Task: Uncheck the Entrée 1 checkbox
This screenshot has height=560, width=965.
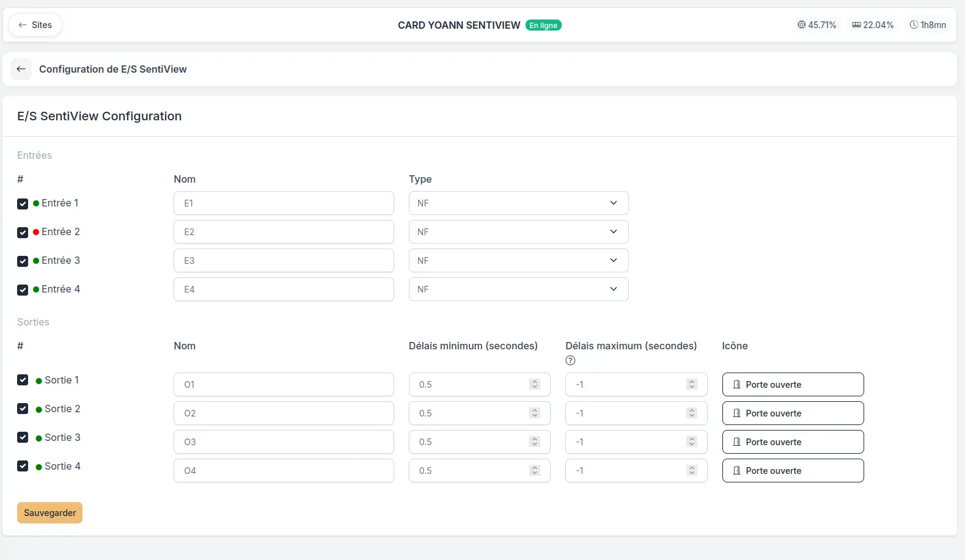Action: tap(23, 204)
